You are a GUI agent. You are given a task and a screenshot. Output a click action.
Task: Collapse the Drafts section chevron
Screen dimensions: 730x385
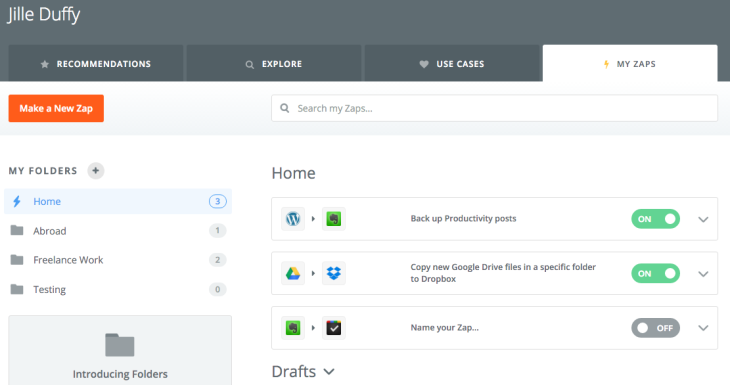[329, 371]
